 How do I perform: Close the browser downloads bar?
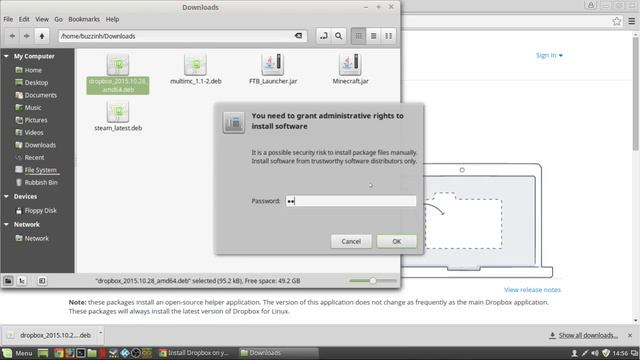tap(630, 335)
